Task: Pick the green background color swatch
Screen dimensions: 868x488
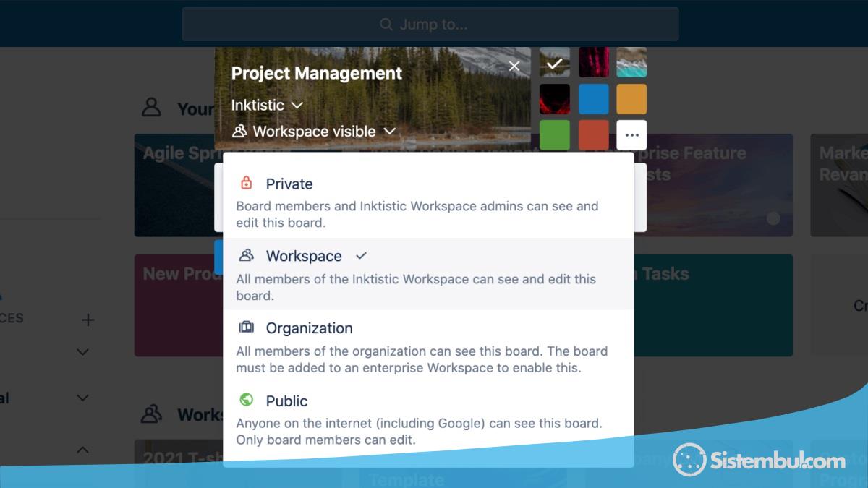Action: 555,135
